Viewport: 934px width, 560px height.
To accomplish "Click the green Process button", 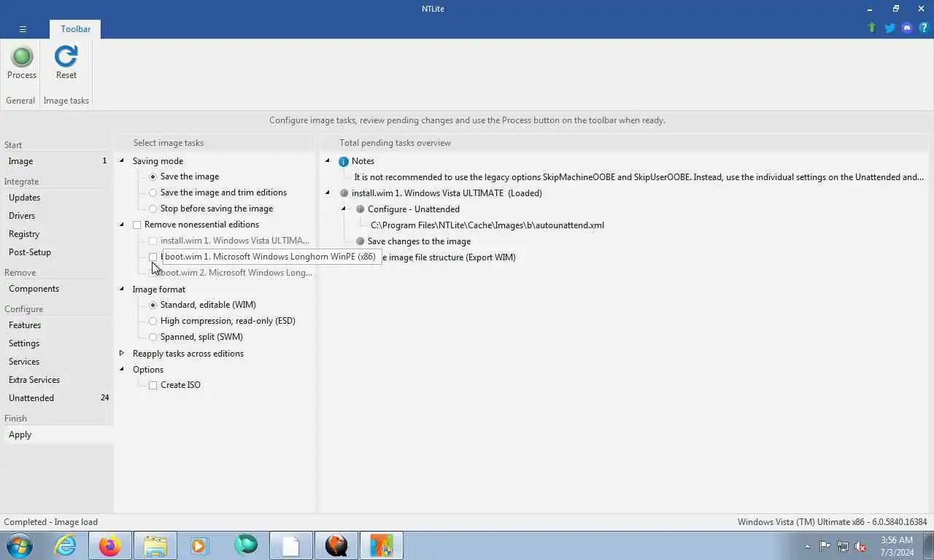I will point(22,63).
